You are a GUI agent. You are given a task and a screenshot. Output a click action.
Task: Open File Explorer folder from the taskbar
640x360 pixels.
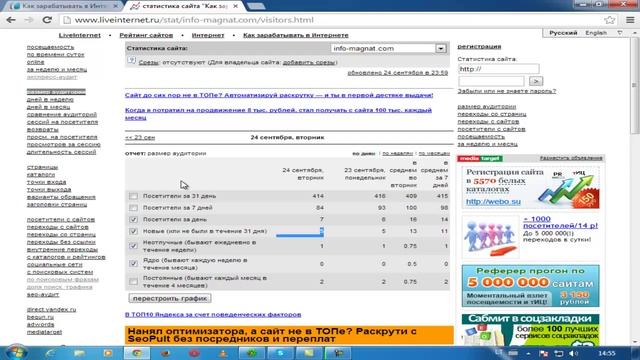point(79,353)
